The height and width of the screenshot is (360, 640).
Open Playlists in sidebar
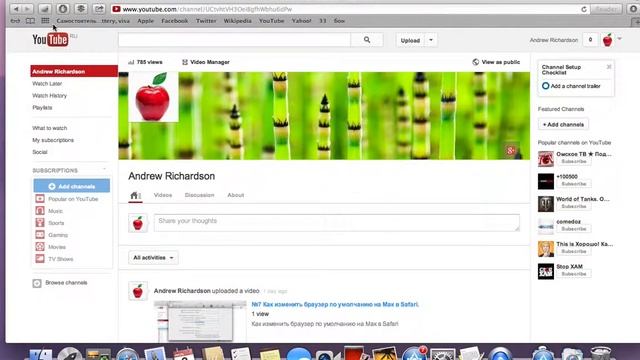click(x=42, y=108)
